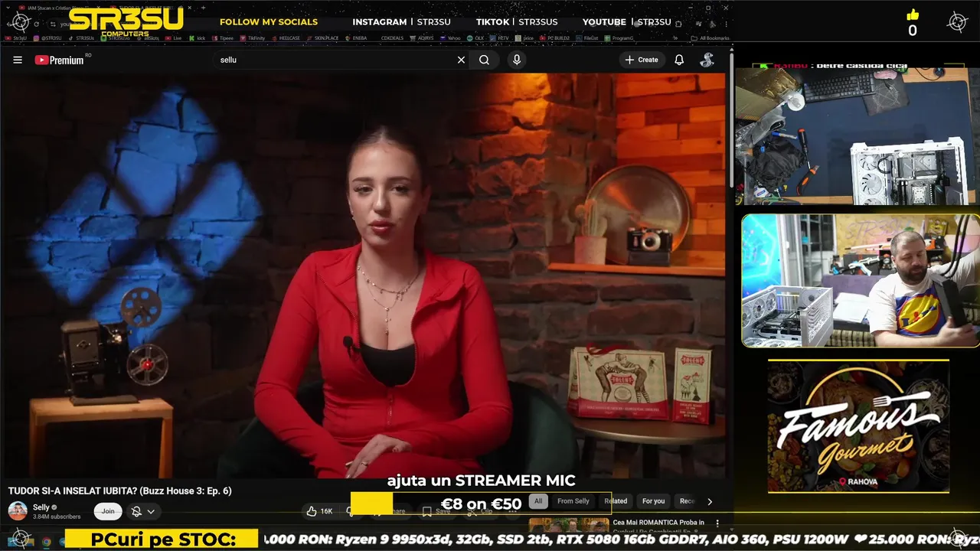
Task: Open the account avatar menu
Action: pyautogui.click(x=707, y=60)
